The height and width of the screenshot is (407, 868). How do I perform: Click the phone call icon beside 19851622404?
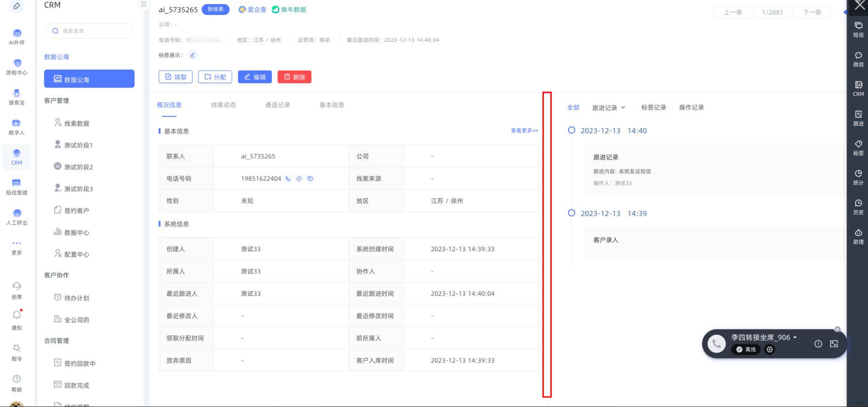[x=288, y=179]
